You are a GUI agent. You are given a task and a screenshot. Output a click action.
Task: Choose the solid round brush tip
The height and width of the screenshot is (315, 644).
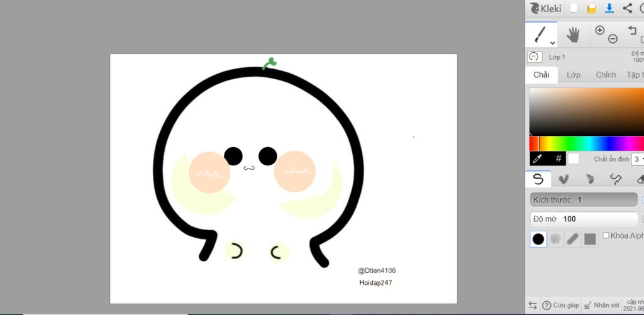(x=538, y=239)
